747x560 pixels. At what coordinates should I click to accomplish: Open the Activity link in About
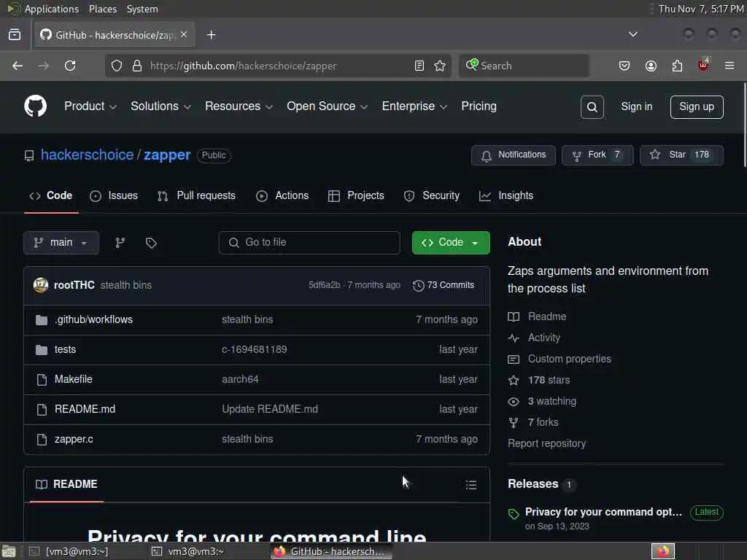click(x=543, y=338)
